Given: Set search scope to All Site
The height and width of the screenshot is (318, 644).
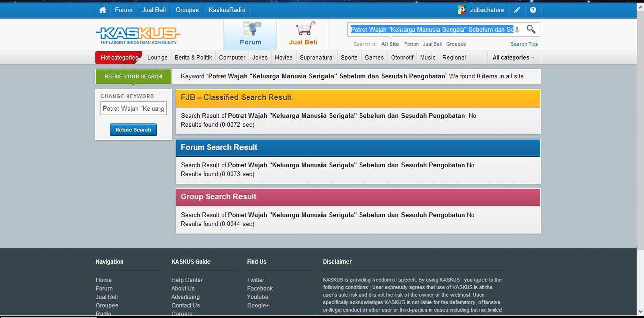Looking at the screenshot, I should click(x=390, y=44).
